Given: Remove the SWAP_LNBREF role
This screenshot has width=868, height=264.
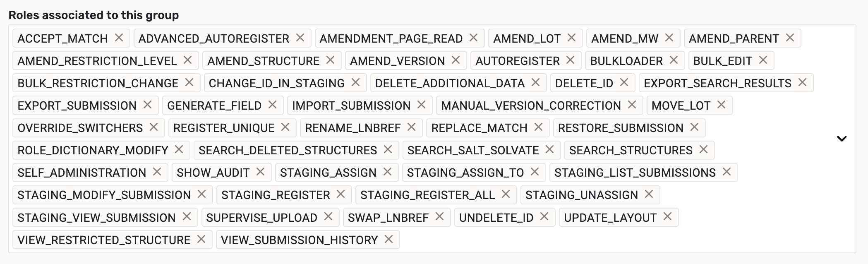Looking at the screenshot, I should [x=439, y=217].
